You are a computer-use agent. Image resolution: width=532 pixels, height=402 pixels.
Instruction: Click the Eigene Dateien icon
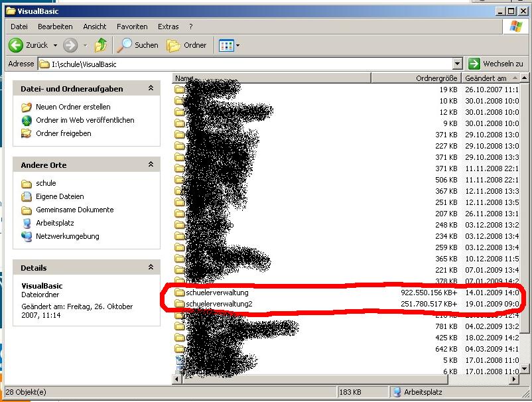click(27, 196)
